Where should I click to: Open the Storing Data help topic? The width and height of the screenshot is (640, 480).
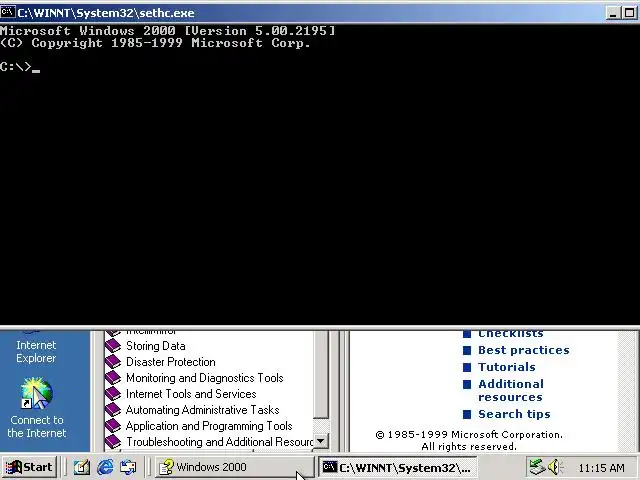156,346
